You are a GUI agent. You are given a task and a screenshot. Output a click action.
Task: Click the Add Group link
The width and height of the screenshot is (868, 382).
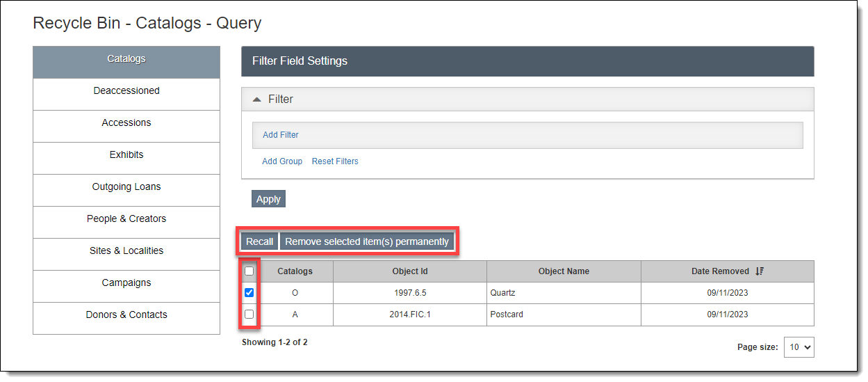[x=282, y=161]
